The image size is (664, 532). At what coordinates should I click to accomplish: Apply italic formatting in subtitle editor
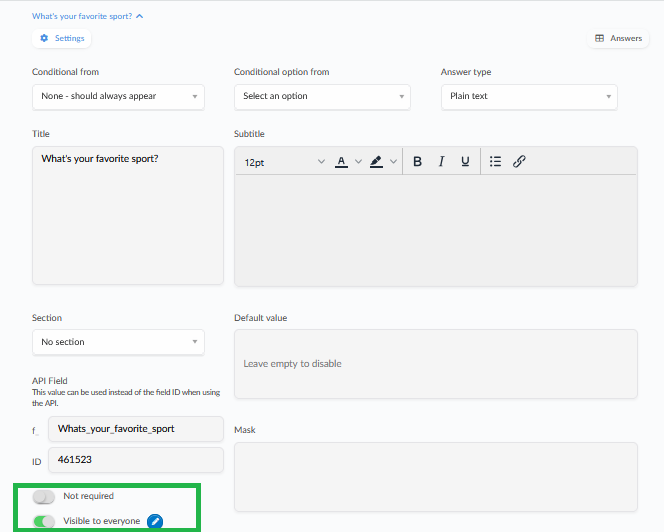tap(441, 162)
